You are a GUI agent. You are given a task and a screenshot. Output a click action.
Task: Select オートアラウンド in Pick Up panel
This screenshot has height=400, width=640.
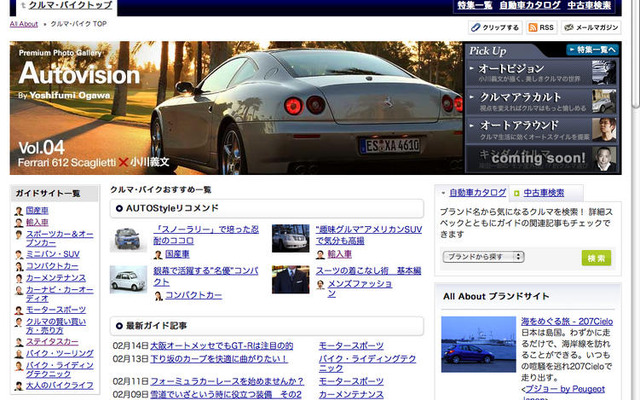(541, 129)
